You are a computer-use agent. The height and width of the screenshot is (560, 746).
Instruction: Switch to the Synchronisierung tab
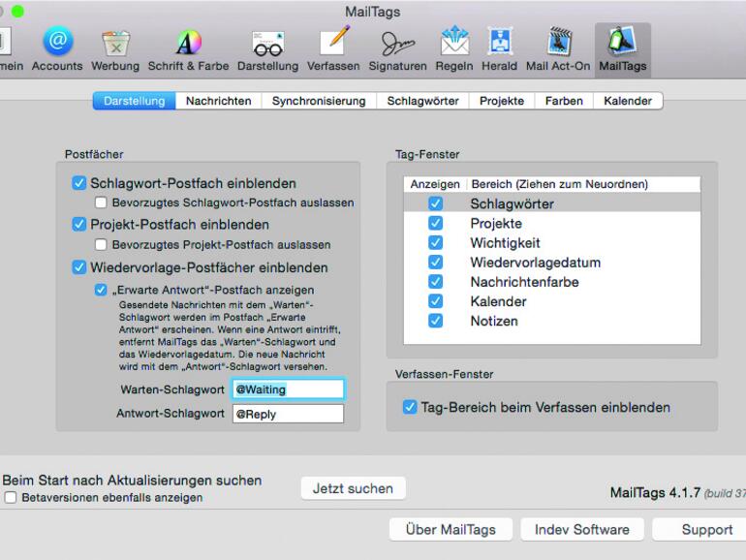tap(319, 101)
